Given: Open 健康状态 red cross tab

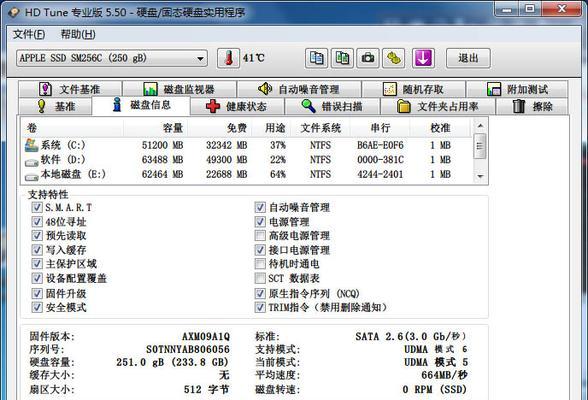Looking at the screenshot, I should (237, 106).
